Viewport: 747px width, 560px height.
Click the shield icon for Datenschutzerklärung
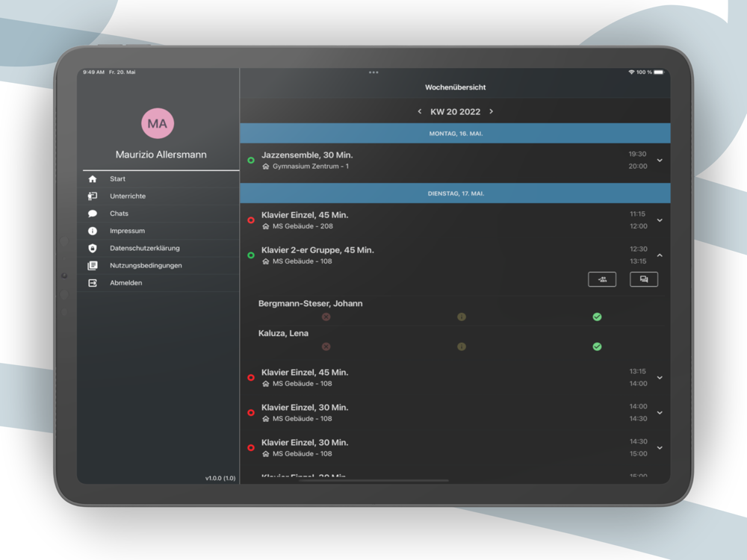[93, 248]
